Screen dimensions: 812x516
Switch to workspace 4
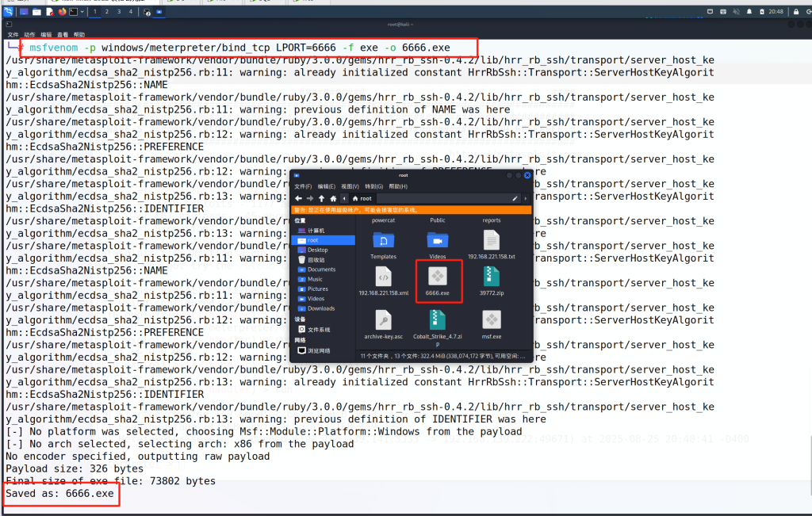tap(131, 11)
